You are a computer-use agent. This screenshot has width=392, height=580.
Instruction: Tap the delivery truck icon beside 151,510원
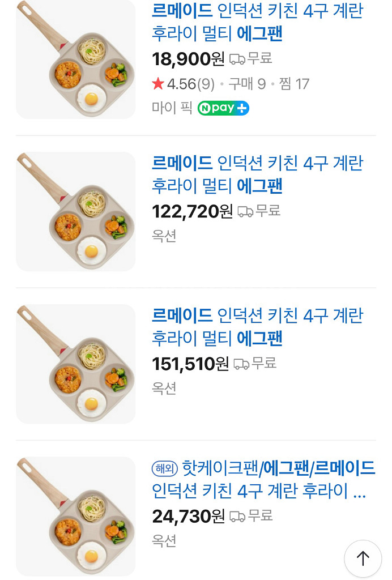tap(241, 364)
